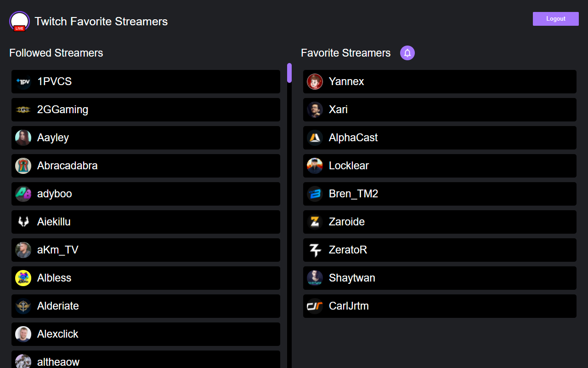This screenshot has height=368, width=588.
Task: Click the Zaroide avatar icon
Action: [315, 222]
